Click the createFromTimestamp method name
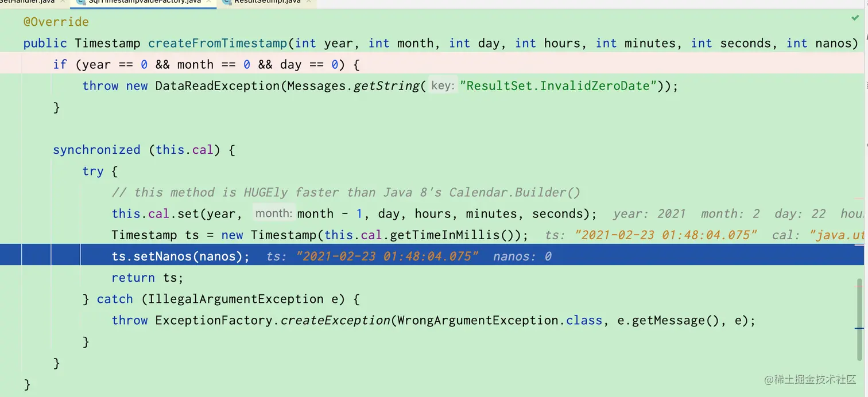 [218, 43]
